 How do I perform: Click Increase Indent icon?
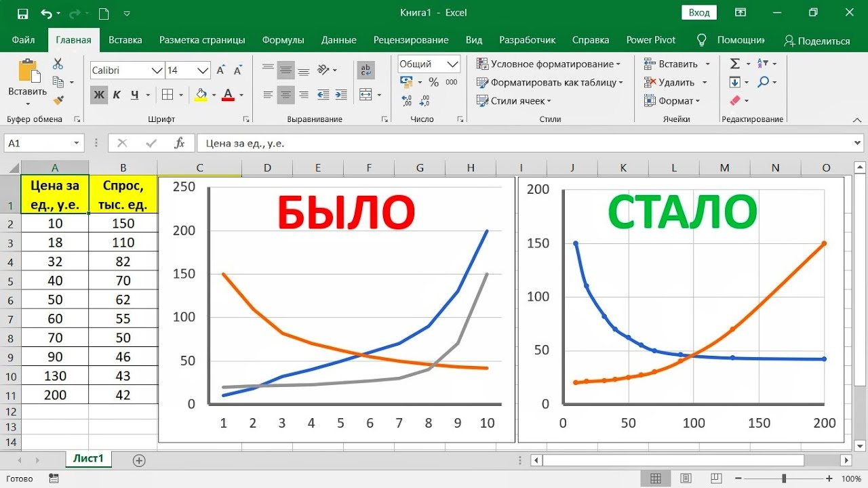(341, 94)
